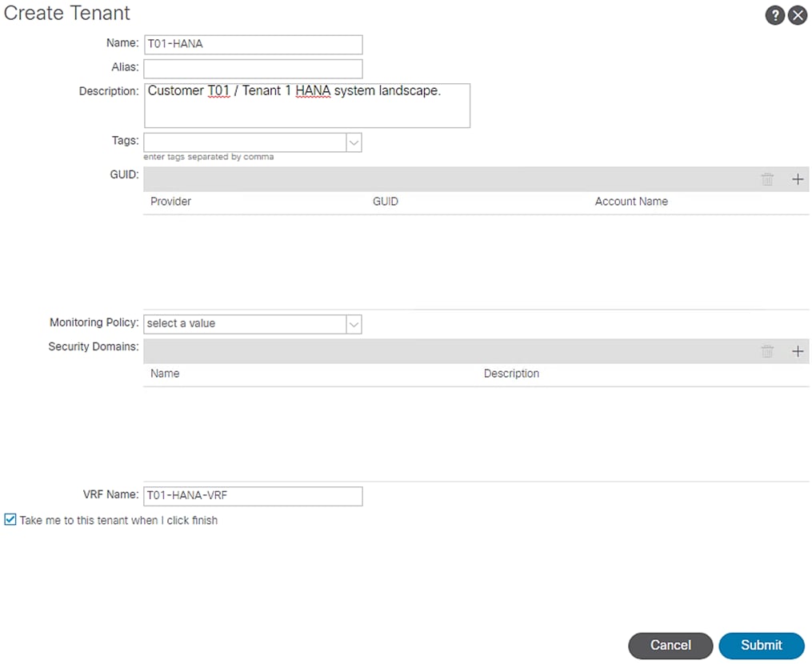The width and height of the screenshot is (812, 664).
Task: Click the Tags input box
Action: (244, 142)
